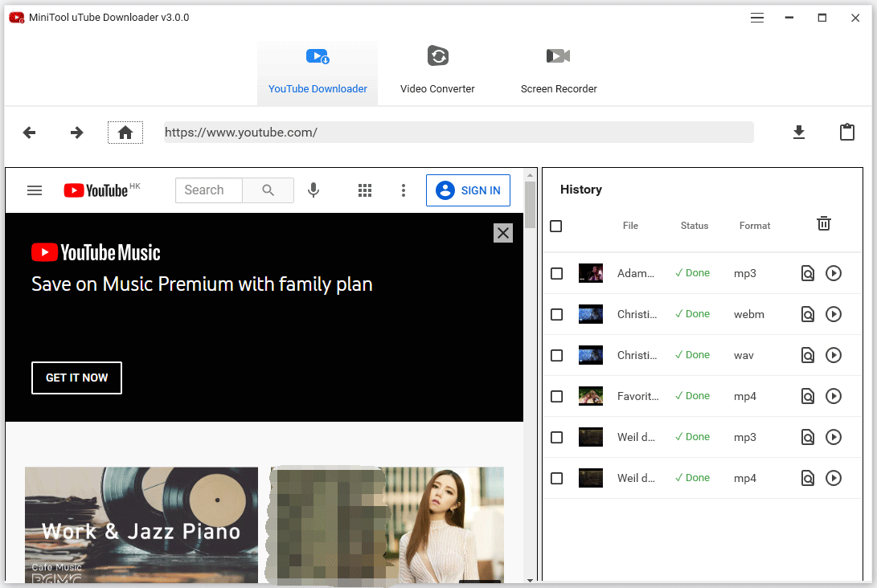The image size is (877, 588).
Task: Click the YouTube Music logo in banner
Action: (96, 253)
